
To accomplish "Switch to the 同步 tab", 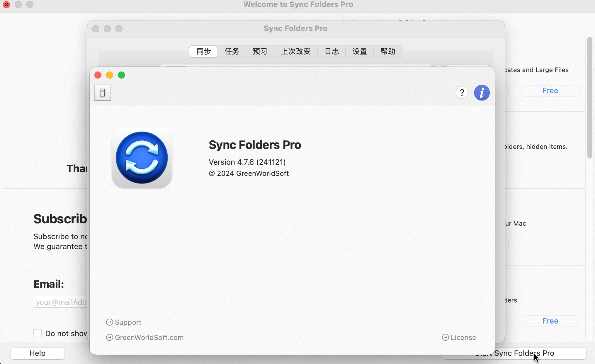I will (203, 52).
